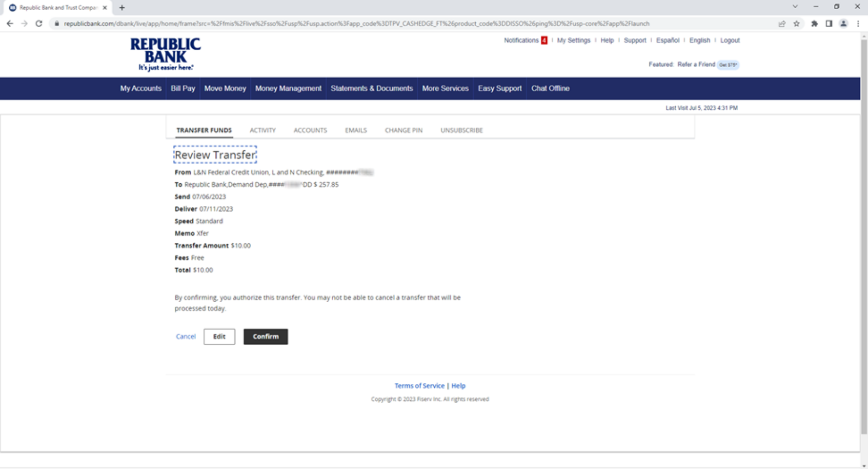This screenshot has height=469, width=868.
Task: Switch to the Emails tab
Action: (356, 130)
